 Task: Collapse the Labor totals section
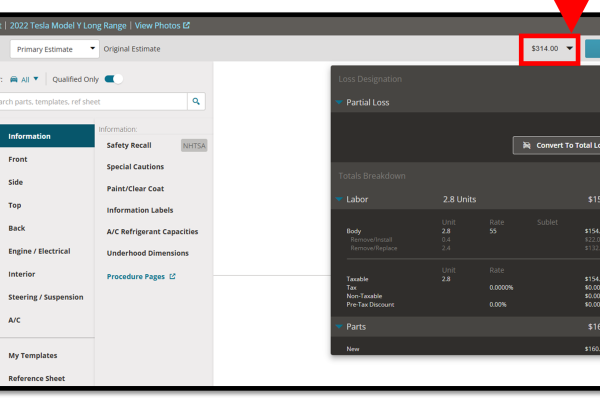click(x=340, y=199)
